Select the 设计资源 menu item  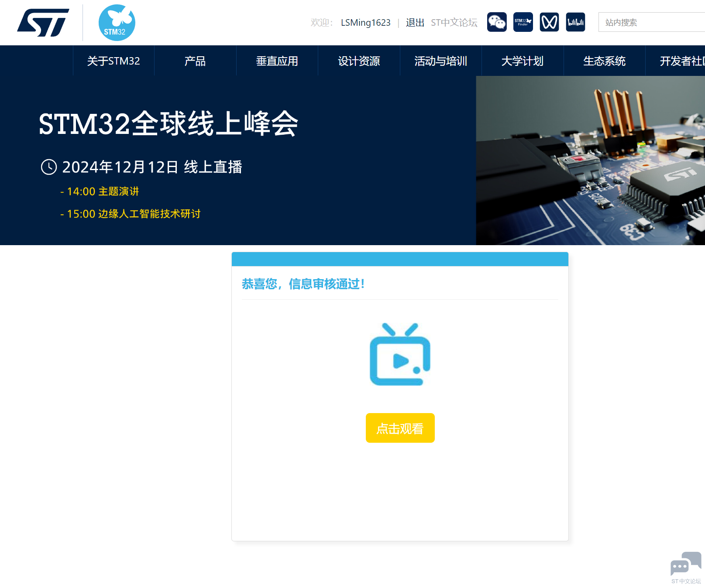pyautogui.click(x=359, y=61)
